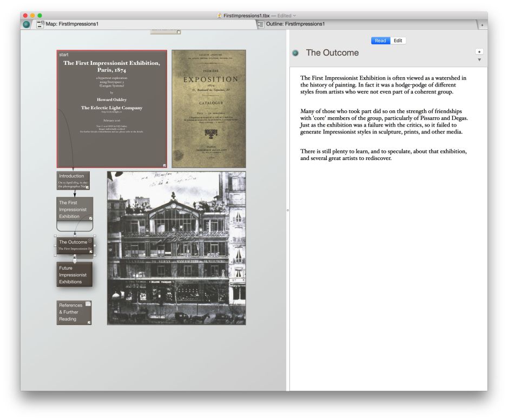Viewport: 508px width, 420px height.
Task: Click the document icon in the window title
Action: 219,16
